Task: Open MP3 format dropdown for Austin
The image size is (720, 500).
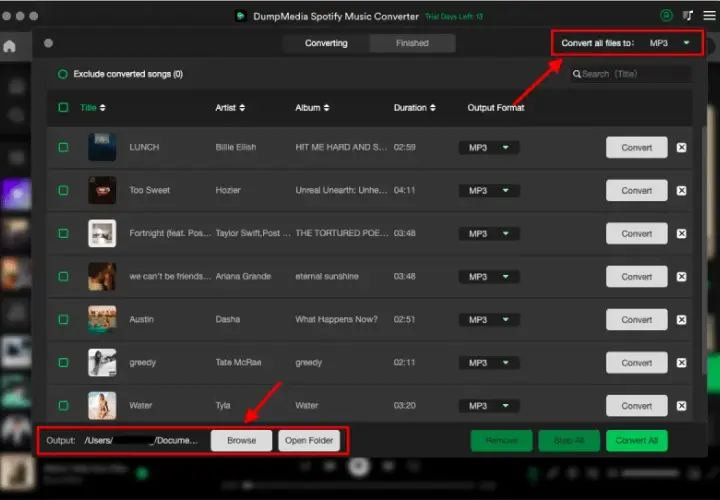Action: pos(489,320)
